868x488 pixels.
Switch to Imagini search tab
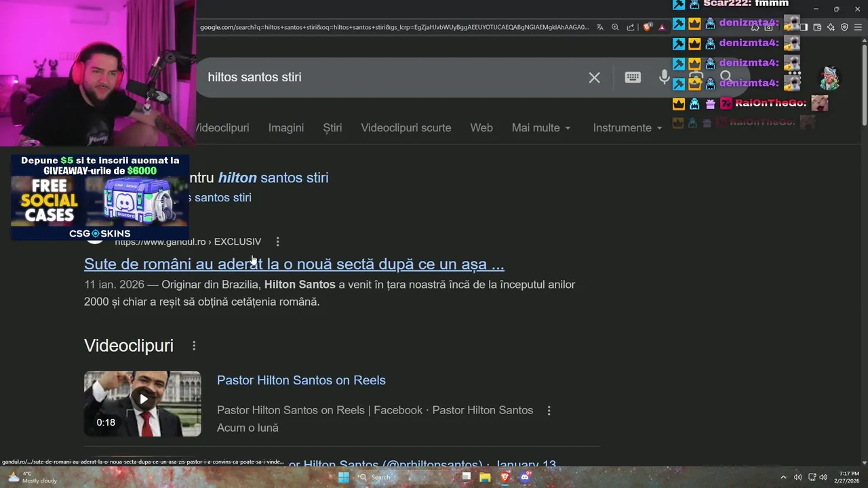pos(286,127)
